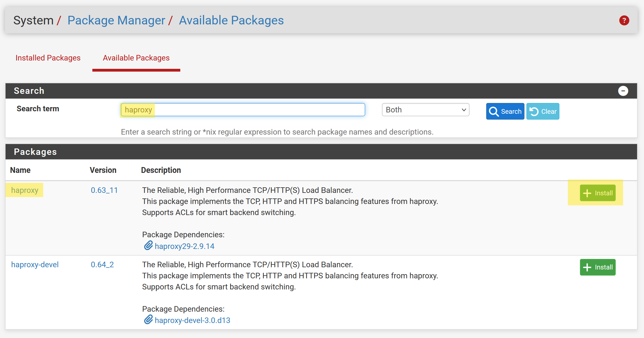Click the paperclip icon beside haproxy29-2.9.14

tap(148, 246)
